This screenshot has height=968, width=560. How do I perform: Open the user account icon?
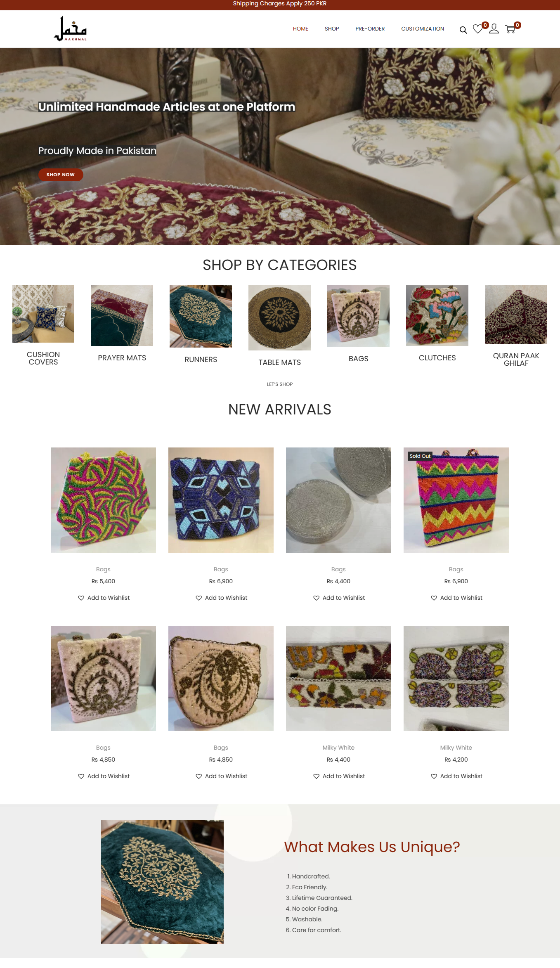tap(494, 29)
